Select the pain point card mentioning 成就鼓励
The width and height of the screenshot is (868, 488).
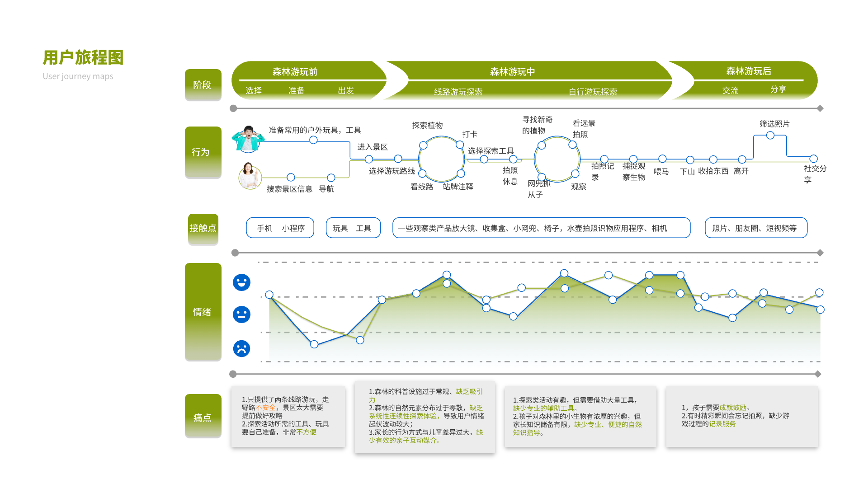pyautogui.click(x=741, y=416)
